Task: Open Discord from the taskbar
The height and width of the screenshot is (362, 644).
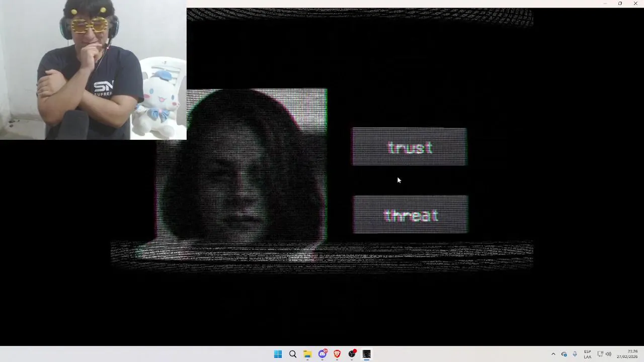Action: tap(323, 354)
